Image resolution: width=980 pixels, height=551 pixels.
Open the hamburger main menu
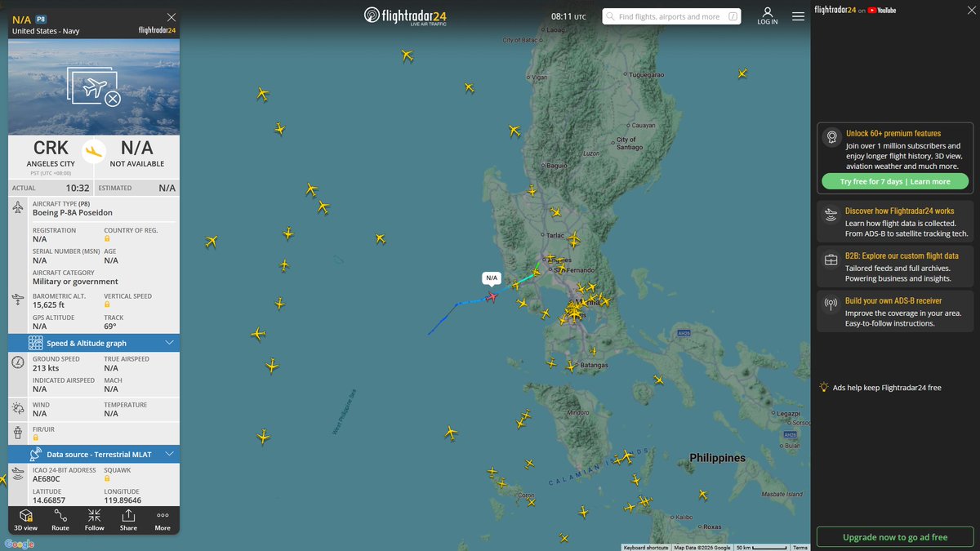(798, 16)
